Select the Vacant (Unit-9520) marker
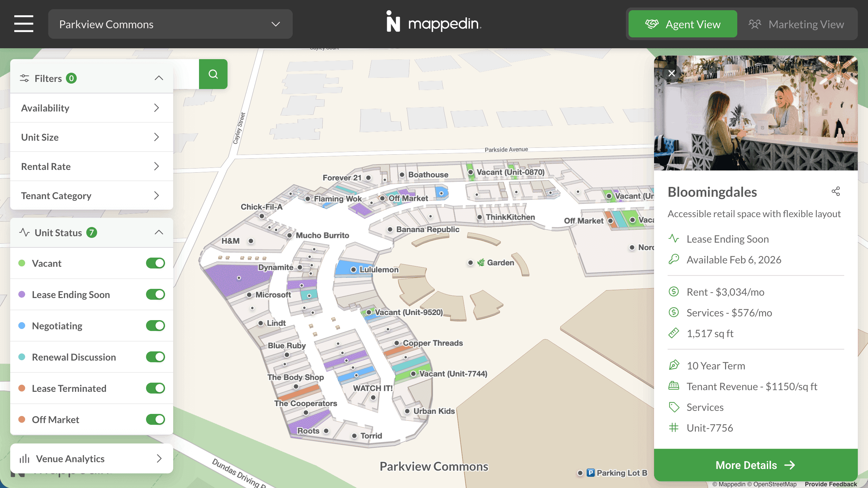This screenshot has width=868, height=488. coord(369,312)
